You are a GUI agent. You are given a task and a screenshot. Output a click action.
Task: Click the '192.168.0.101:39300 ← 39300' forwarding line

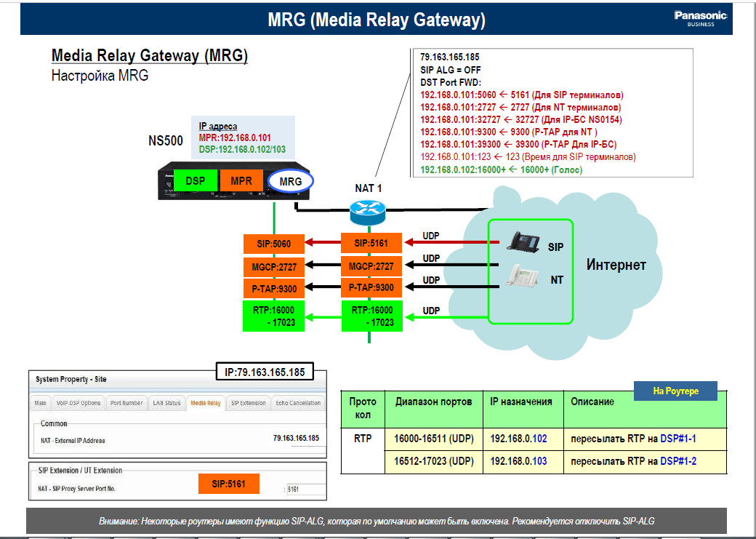pyautogui.click(x=518, y=144)
